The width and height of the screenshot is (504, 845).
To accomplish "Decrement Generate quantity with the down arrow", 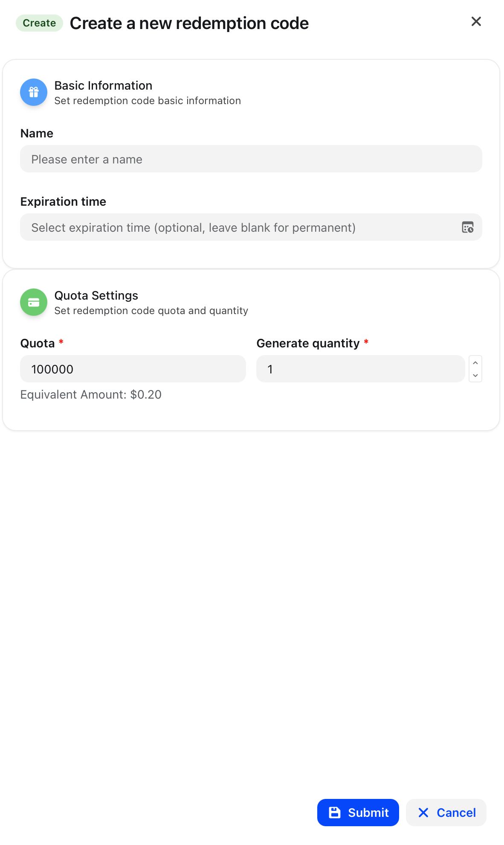I will [x=475, y=376].
